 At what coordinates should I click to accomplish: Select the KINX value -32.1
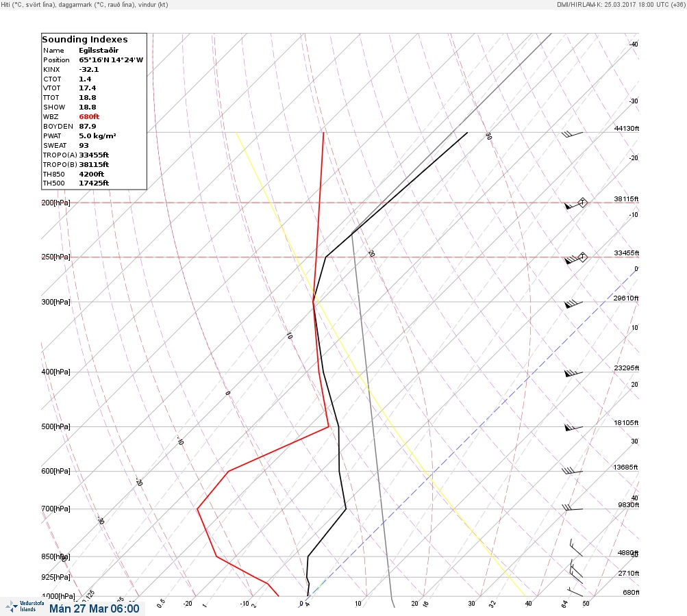tap(89, 70)
